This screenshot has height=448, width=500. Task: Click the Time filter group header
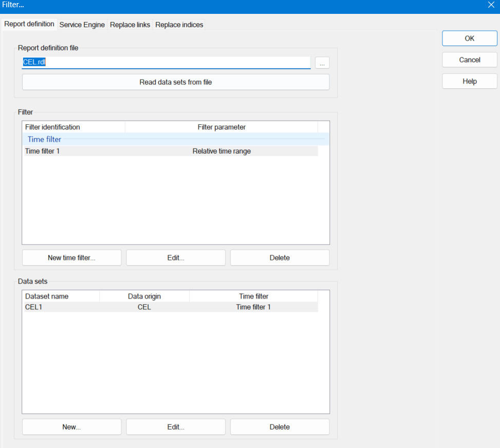[x=175, y=139]
